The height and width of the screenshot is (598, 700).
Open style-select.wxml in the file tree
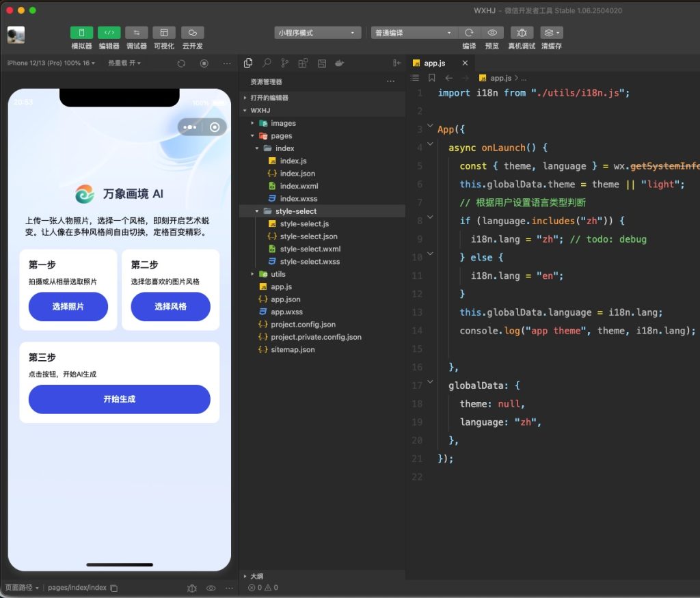point(309,249)
